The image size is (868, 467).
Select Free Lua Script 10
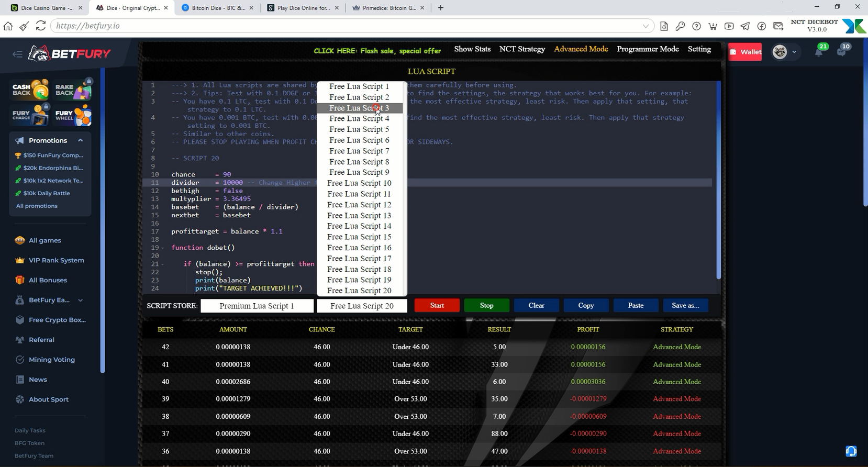pos(359,183)
